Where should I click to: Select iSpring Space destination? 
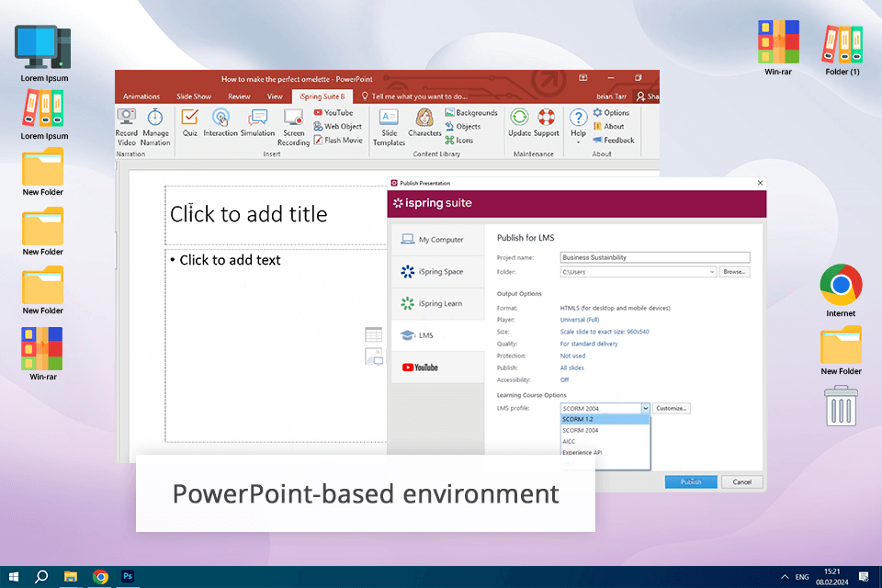click(x=437, y=272)
